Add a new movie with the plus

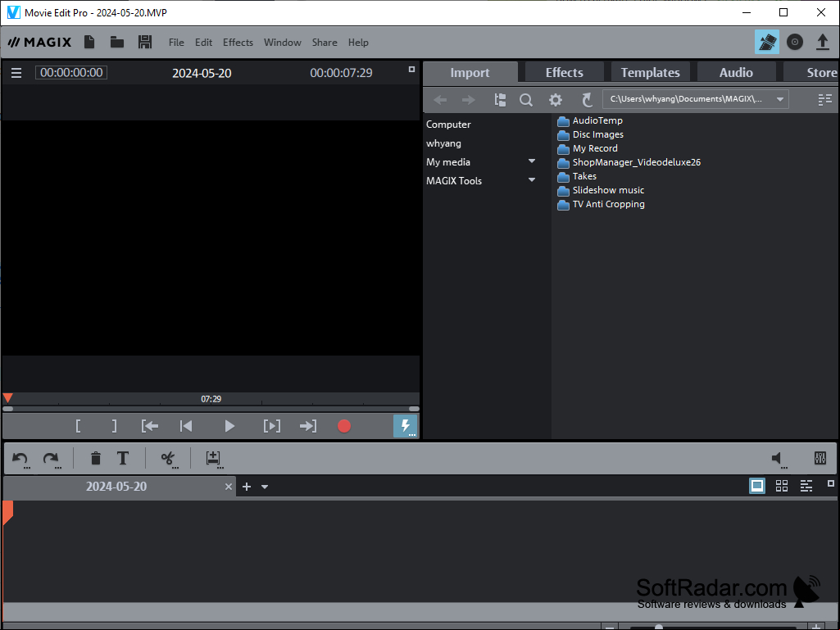click(x=247, y=487)
